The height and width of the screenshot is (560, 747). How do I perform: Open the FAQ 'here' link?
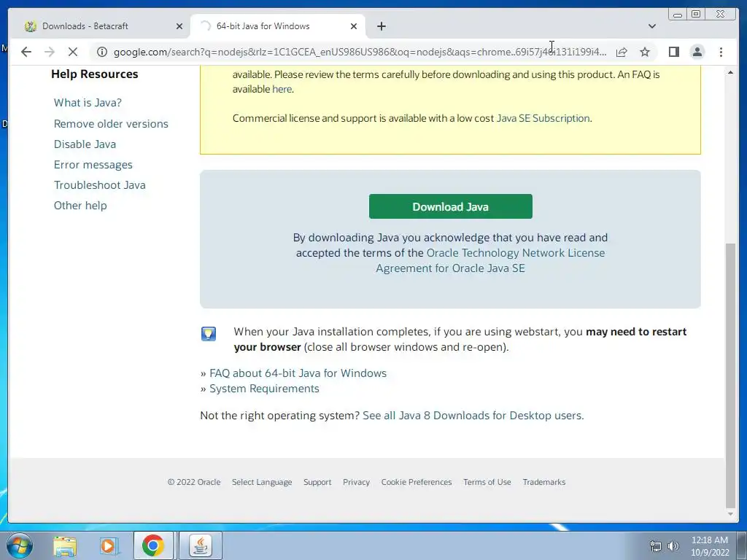tap(282, 89)
